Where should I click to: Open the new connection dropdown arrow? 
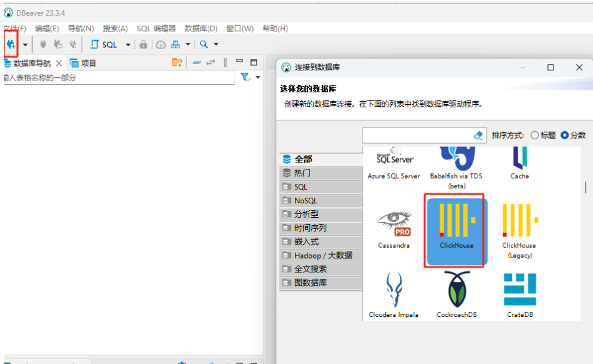25,45
